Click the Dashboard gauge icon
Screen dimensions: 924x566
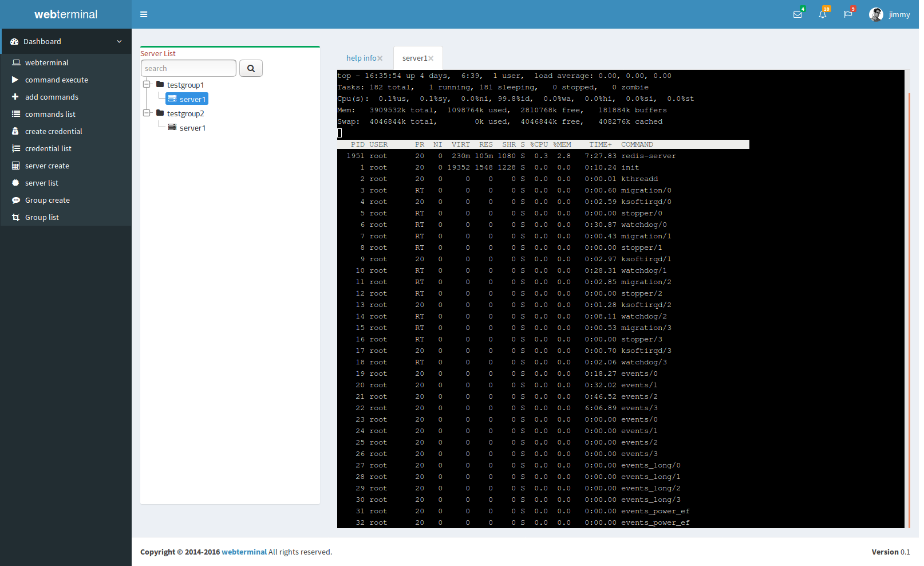click(14, 41)
